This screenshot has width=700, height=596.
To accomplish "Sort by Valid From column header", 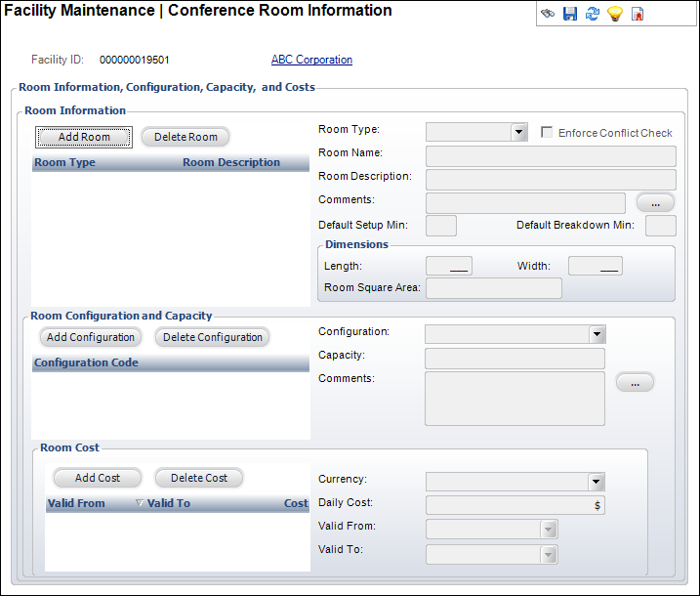I will coord(76,503).
